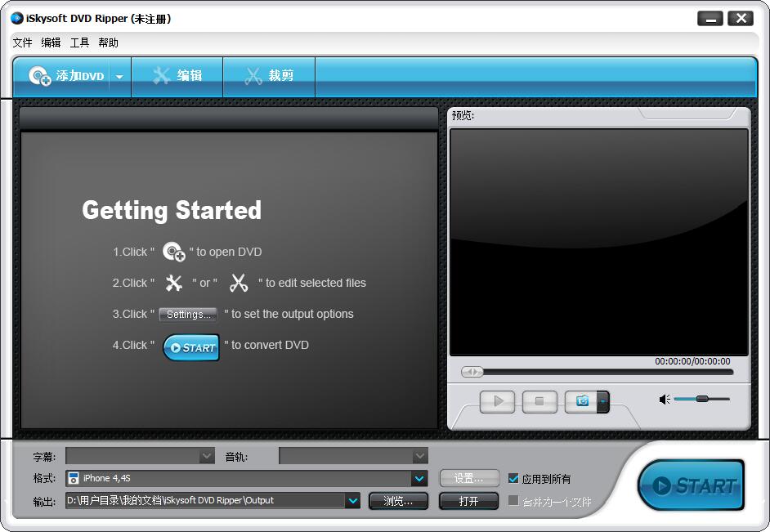The image size is (770, 532).
Task: Mute audio using the speaker icon
Action: tap(665, 400)
